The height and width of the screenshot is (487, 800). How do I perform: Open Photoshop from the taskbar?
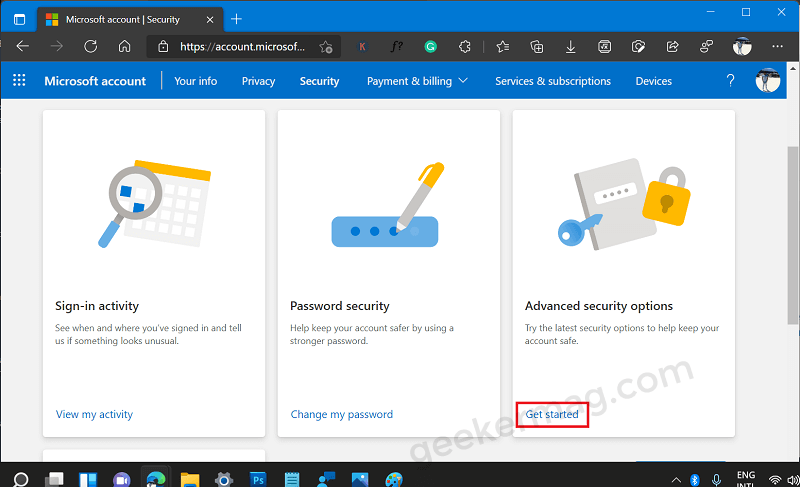coord(258,479)
